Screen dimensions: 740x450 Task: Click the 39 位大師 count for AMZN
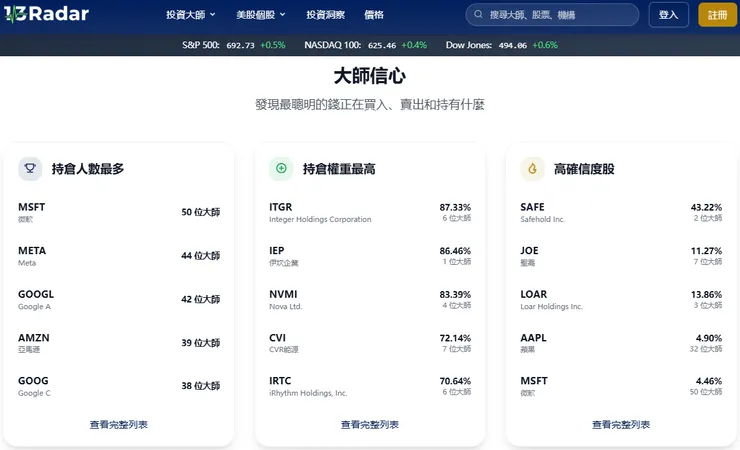pyautogui.click(x=201, y=342)
